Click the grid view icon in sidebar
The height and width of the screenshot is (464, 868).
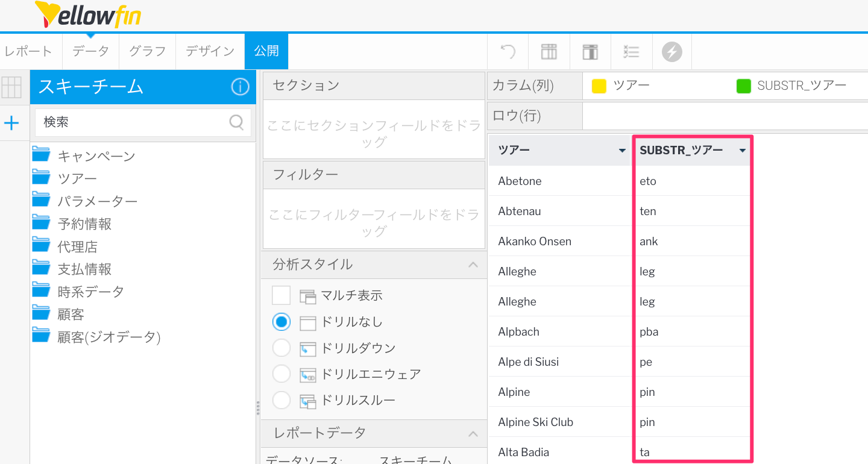(12, 87)
